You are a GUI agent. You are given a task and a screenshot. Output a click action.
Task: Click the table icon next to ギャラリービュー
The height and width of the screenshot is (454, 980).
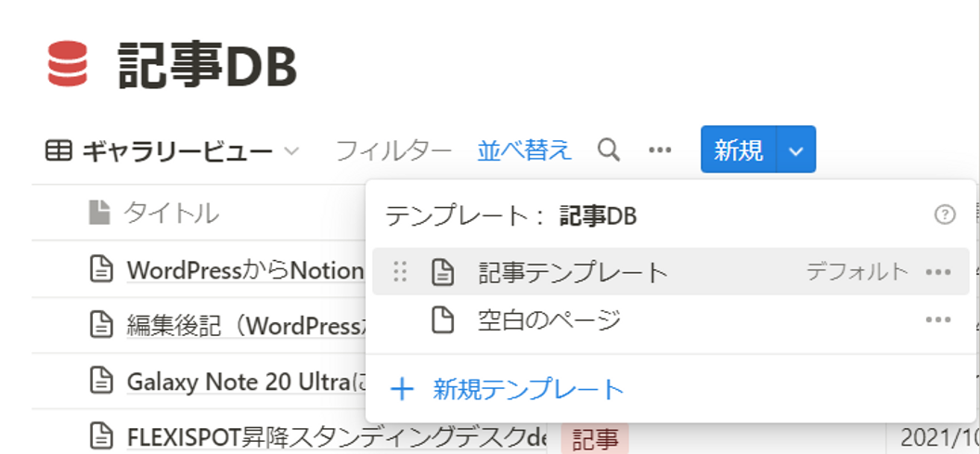coord(58,150)
